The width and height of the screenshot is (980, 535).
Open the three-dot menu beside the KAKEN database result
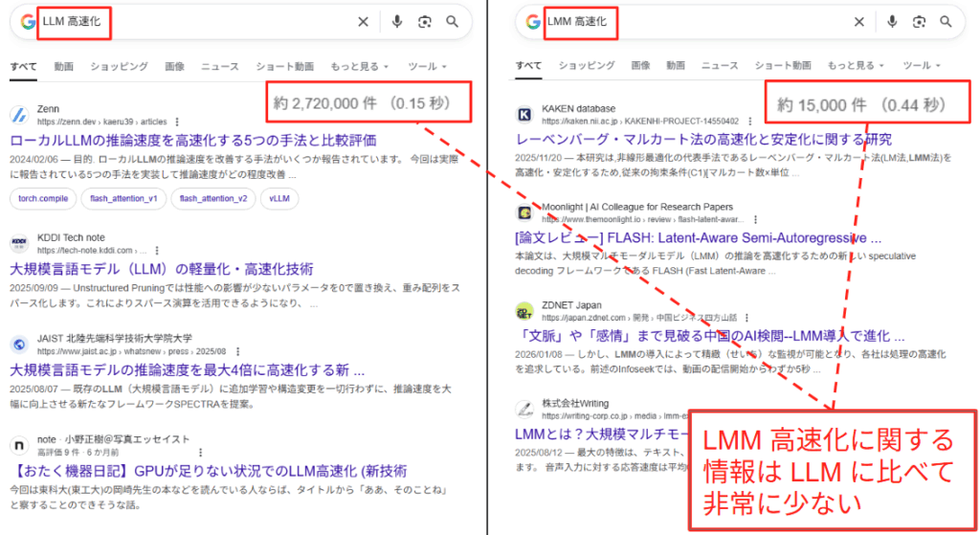(x=749, y=122)
